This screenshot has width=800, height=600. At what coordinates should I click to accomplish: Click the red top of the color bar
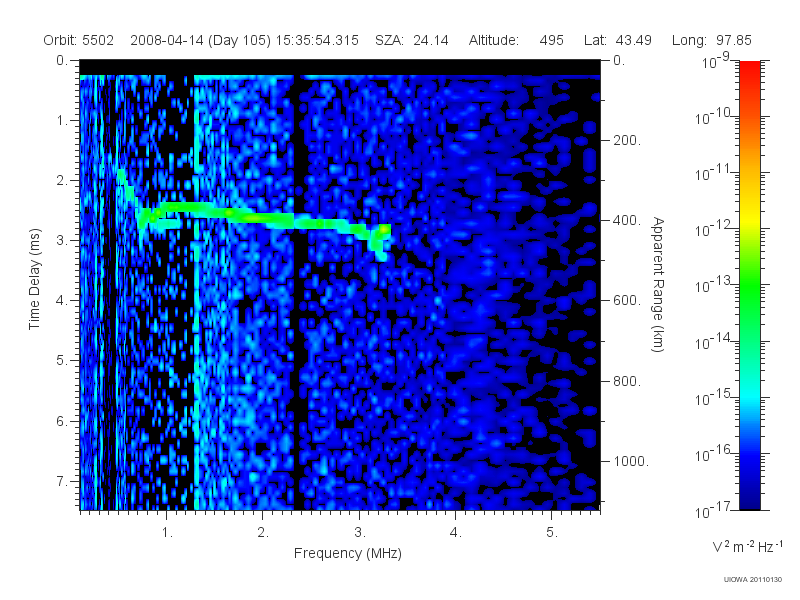tap(749, 69)
